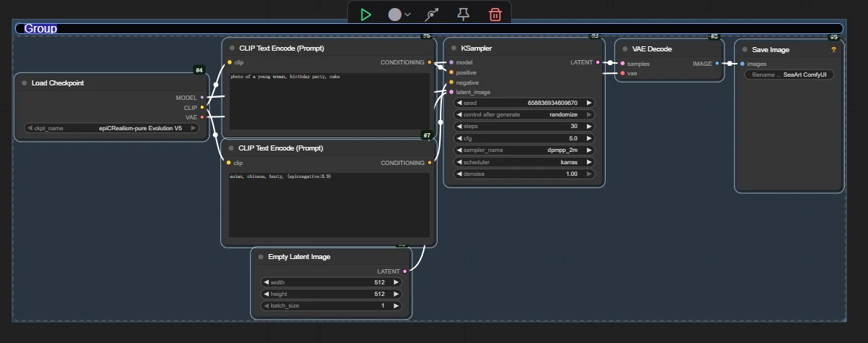
Task: Open the color dropdown chevron in toolbar
Action: [408, 14]
